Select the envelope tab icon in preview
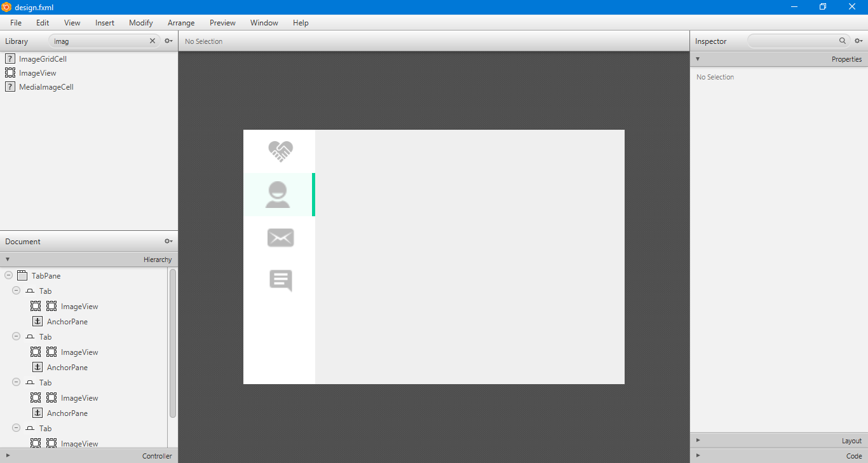This screenshot has width=868, height=463. 280,237
